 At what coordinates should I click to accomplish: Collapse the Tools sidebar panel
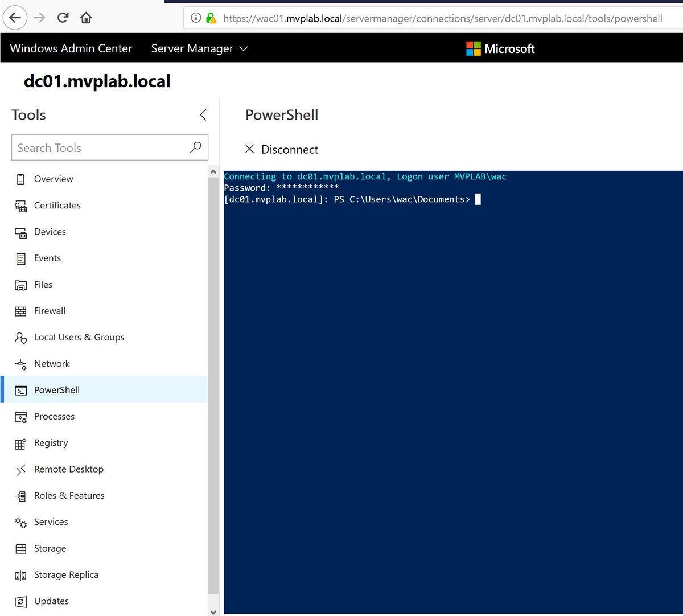click(203, 114)
